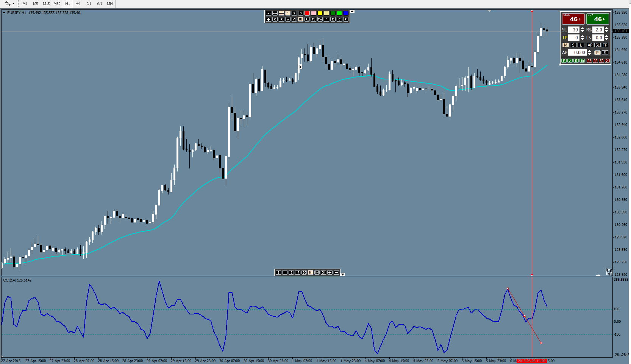Increase the R% value with up arrow

[x=606, y=28]
